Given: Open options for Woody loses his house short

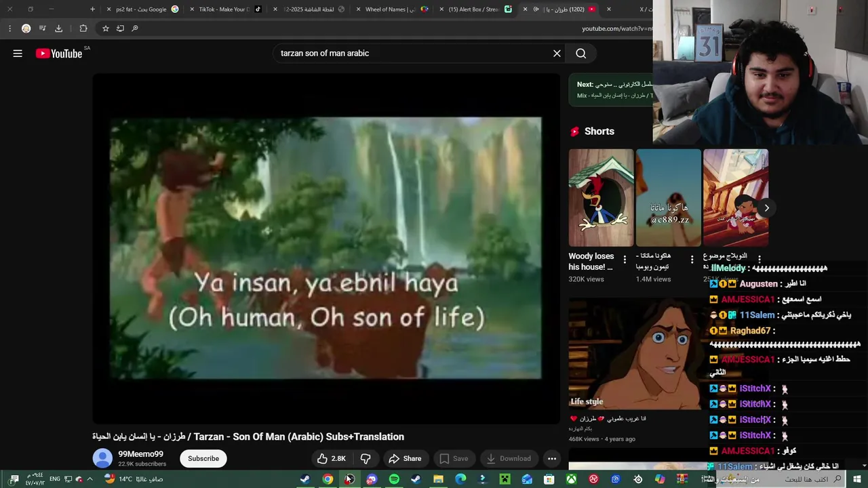Looking at the screenshot, I should pyautogui.click(x=625, y=260).
